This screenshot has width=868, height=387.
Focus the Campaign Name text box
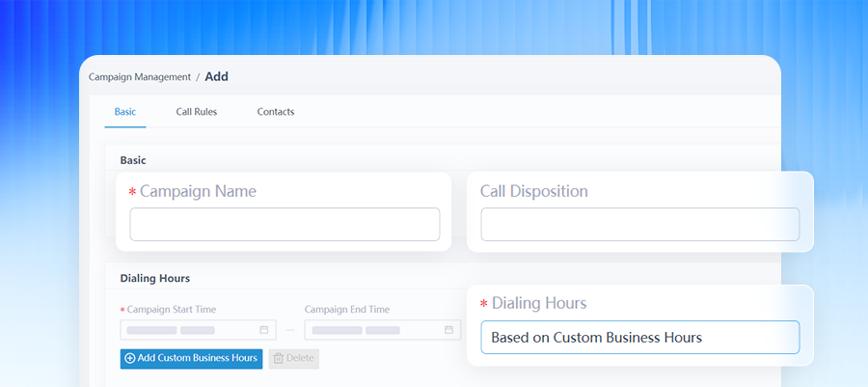(285, 224)
